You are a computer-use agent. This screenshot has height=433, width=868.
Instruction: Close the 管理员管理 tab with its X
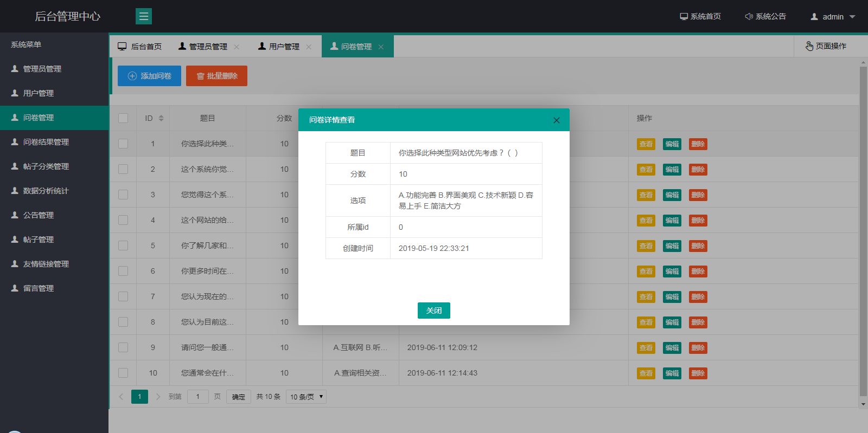[x=237, y=47]
